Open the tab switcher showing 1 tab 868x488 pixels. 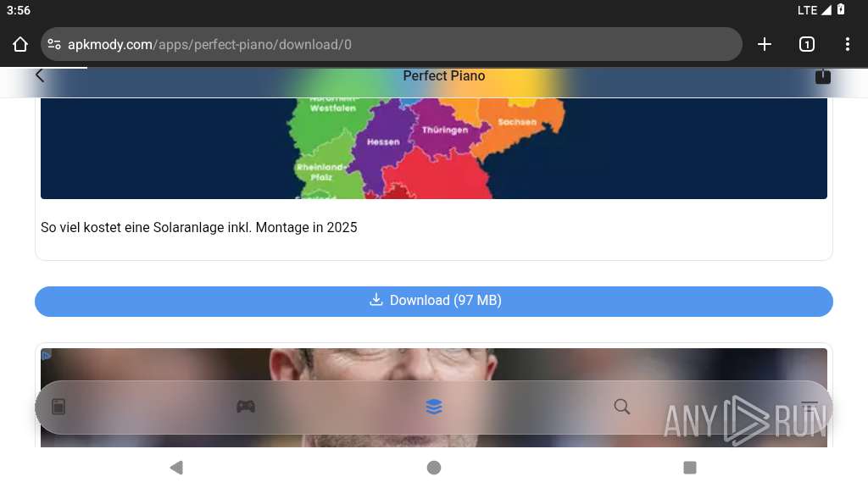click(807, 44)
